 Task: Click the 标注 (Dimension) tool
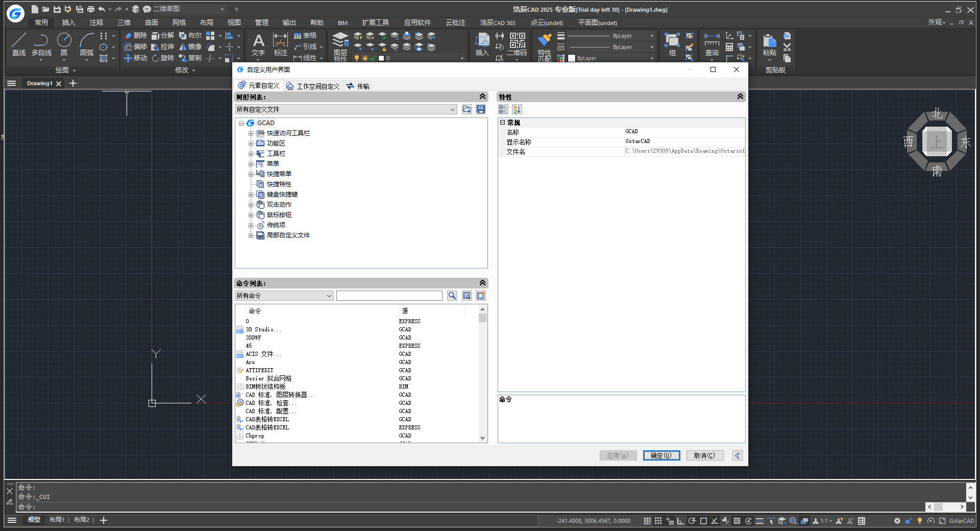280,44
